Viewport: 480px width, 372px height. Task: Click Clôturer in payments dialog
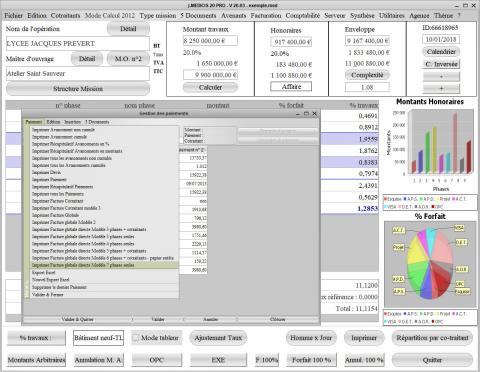[x=278, y=319]
